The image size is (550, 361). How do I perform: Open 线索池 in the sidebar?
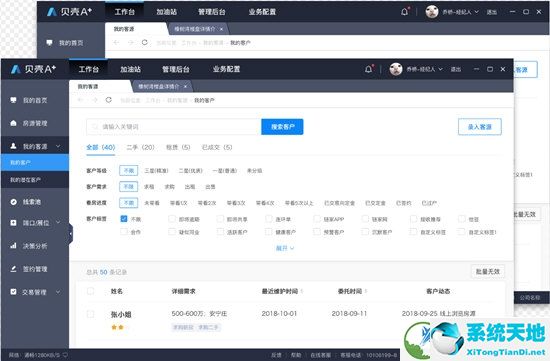tap(32, 202)
